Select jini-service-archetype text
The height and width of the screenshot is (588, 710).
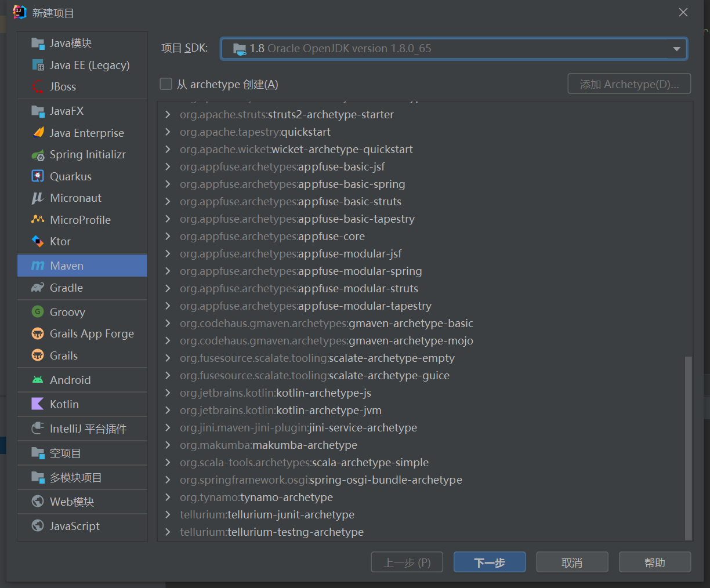pos(363,428)
